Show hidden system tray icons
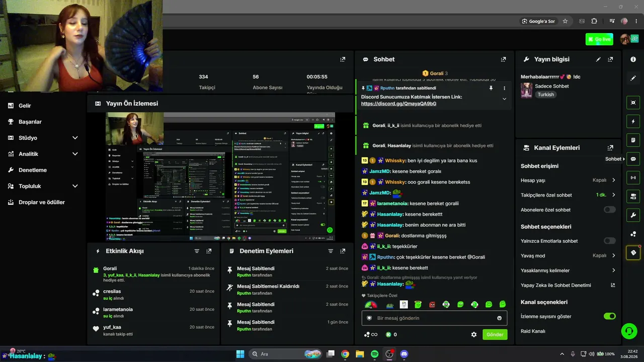 click(x=562, y=354)
